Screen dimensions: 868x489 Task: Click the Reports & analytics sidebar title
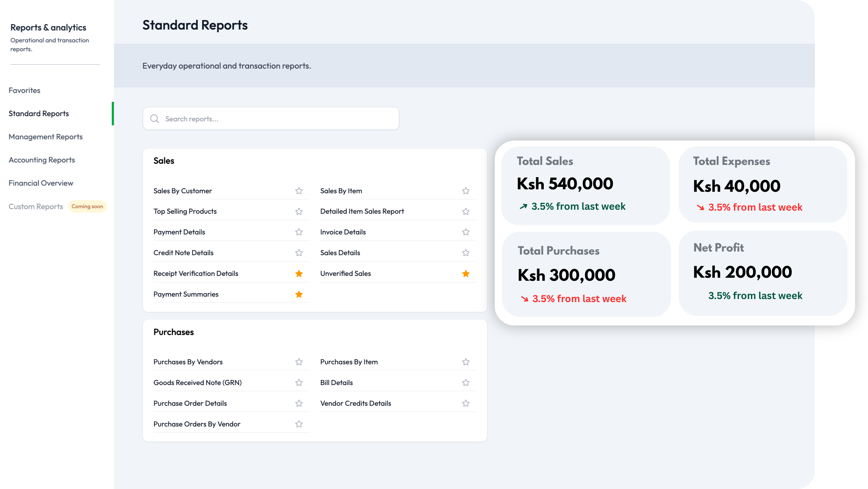48,28
